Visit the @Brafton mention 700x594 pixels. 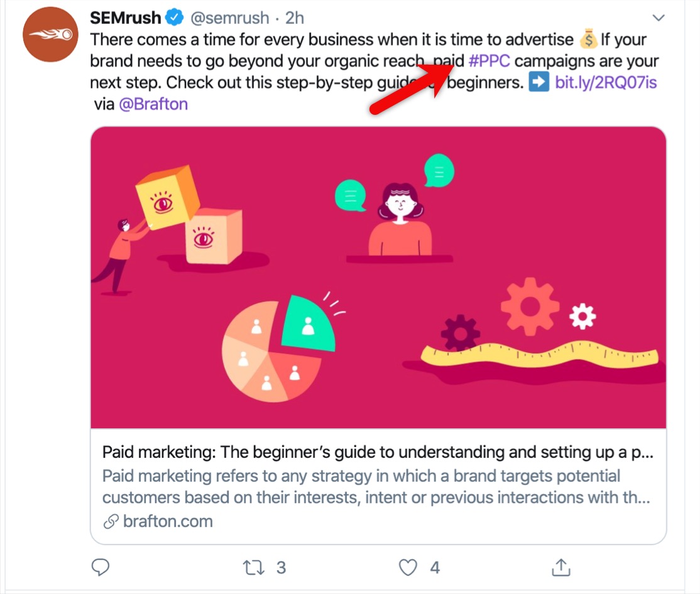[x=153, y=104]
